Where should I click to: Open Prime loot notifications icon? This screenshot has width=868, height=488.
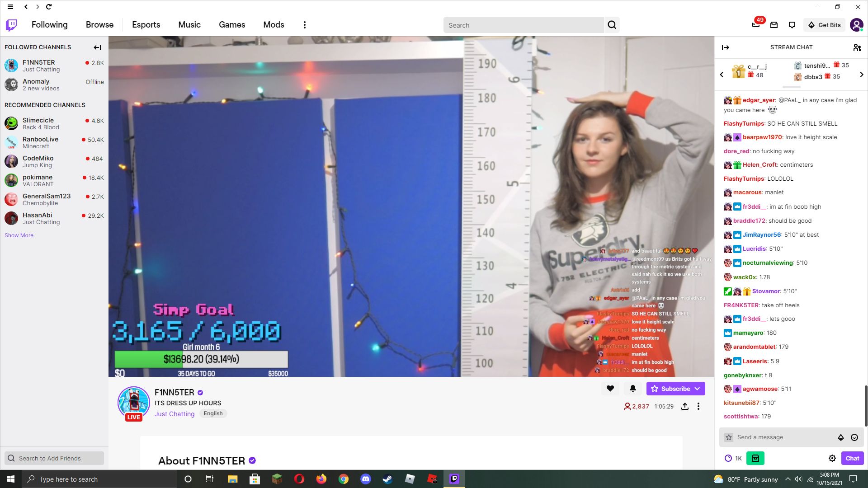[756, 25]
